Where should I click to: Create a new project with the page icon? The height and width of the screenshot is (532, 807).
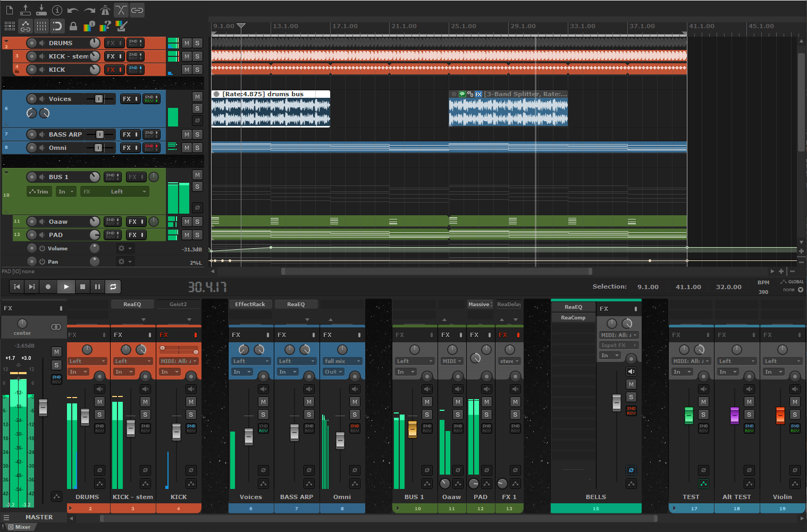[9, 10]
